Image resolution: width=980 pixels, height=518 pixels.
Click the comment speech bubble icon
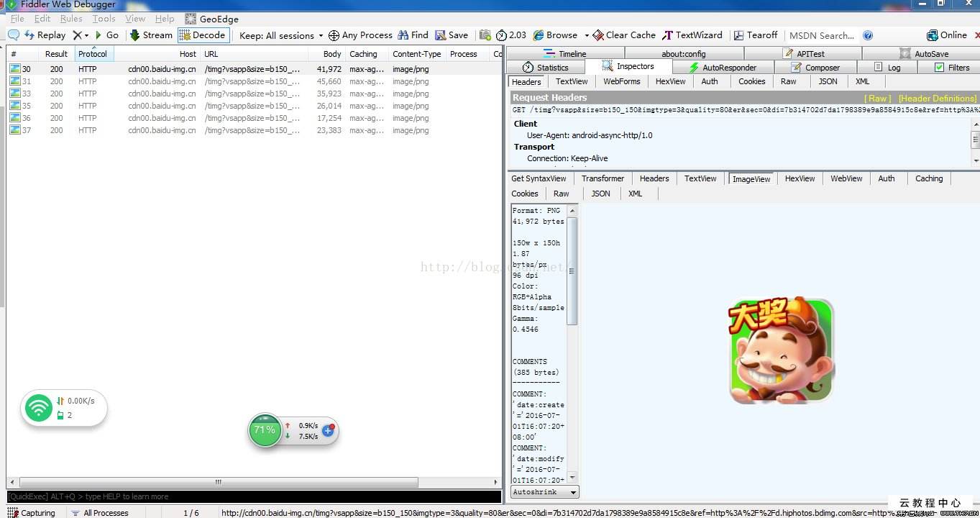[x=13, y=35]
